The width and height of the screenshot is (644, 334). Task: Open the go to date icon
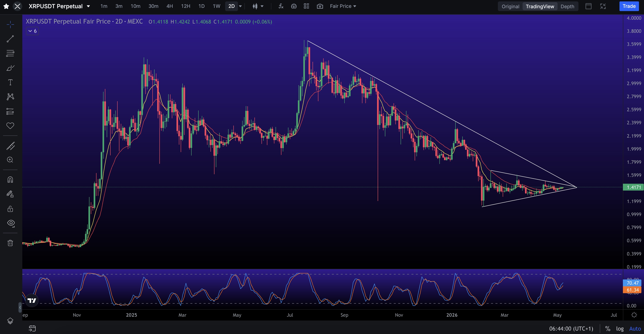click(x=32, y=328)
